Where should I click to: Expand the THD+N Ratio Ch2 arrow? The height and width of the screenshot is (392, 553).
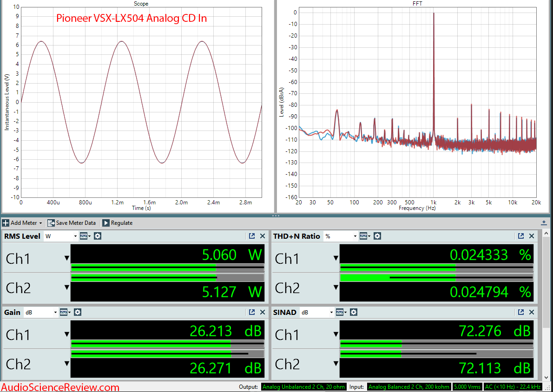pos(336,287)
